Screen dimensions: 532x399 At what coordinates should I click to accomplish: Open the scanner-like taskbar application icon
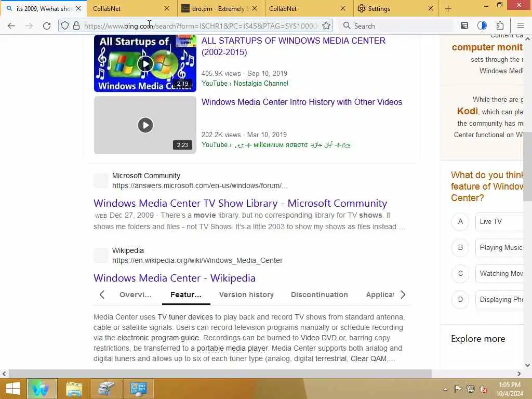[x=106, y=389]
